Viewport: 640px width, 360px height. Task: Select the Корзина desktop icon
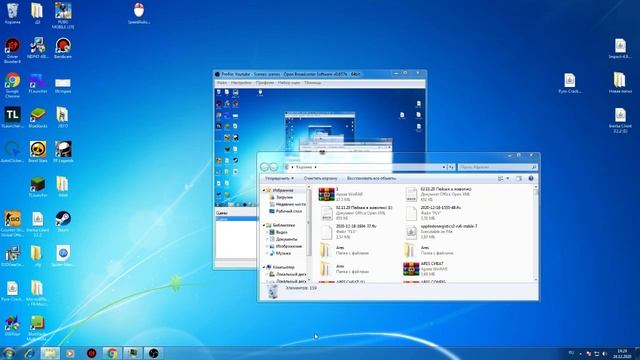tap(12, 14)
